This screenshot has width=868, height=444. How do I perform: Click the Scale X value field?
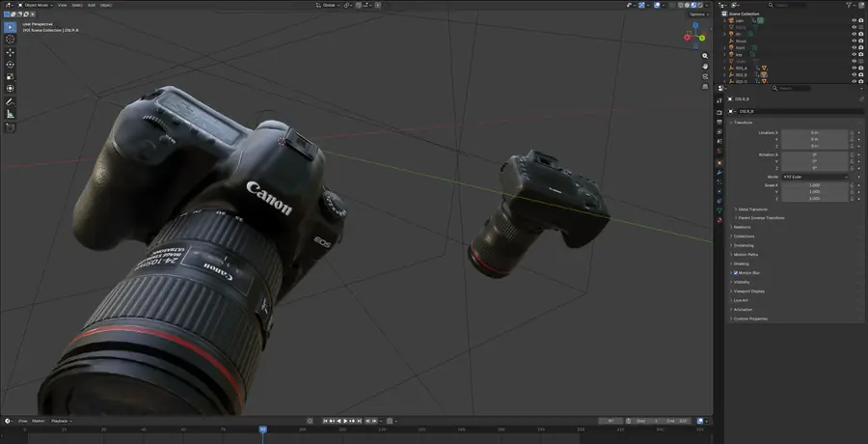click(814, 185)
